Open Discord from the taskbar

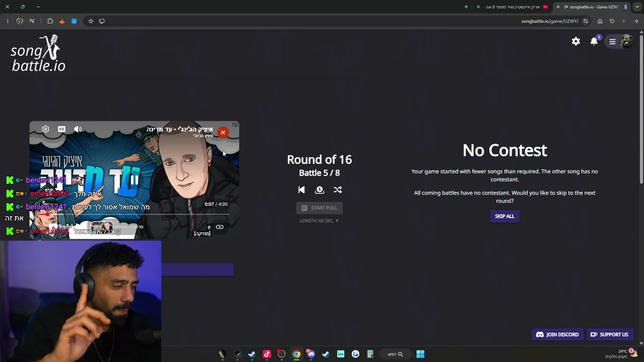pos(311,354)
